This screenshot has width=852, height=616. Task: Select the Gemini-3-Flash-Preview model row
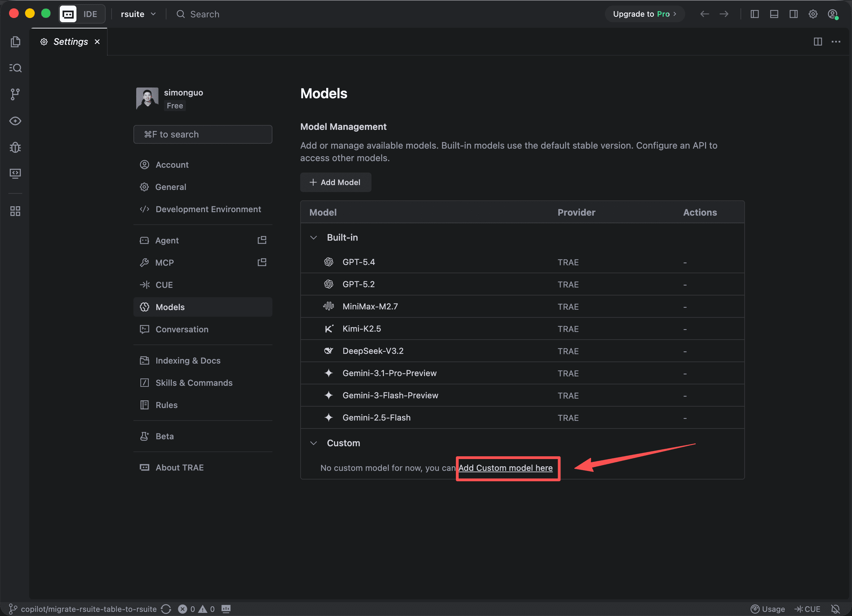pos(522,396)
